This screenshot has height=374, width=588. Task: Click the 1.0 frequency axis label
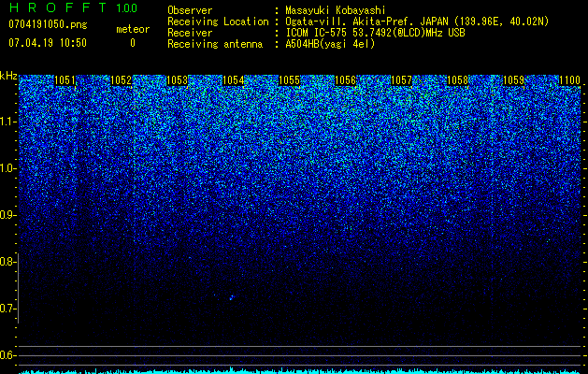click(x=7, y=168)
